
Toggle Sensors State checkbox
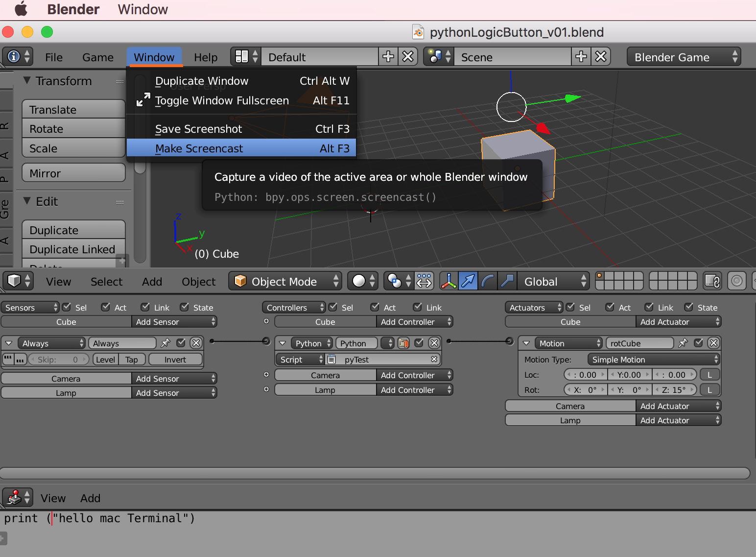(x=184, y=307)
